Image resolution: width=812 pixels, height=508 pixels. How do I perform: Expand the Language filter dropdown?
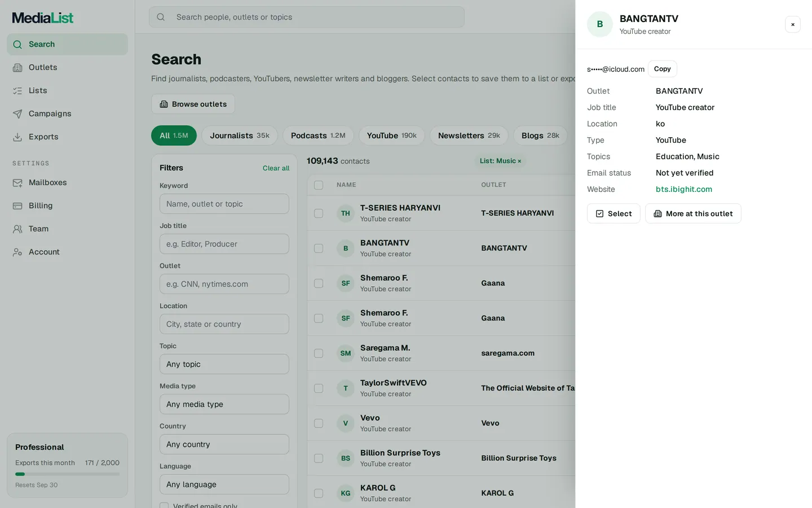pyautogui.click(x=224, y=484)
